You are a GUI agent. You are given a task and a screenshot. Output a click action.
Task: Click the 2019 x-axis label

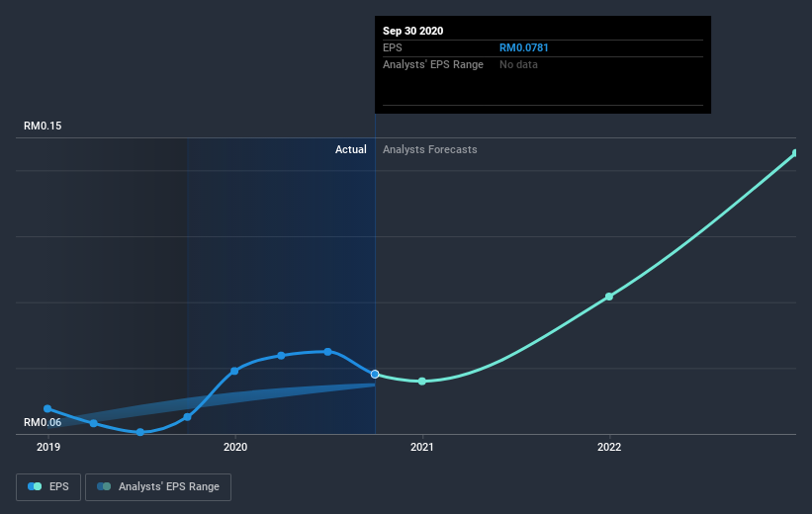(48, 447)
